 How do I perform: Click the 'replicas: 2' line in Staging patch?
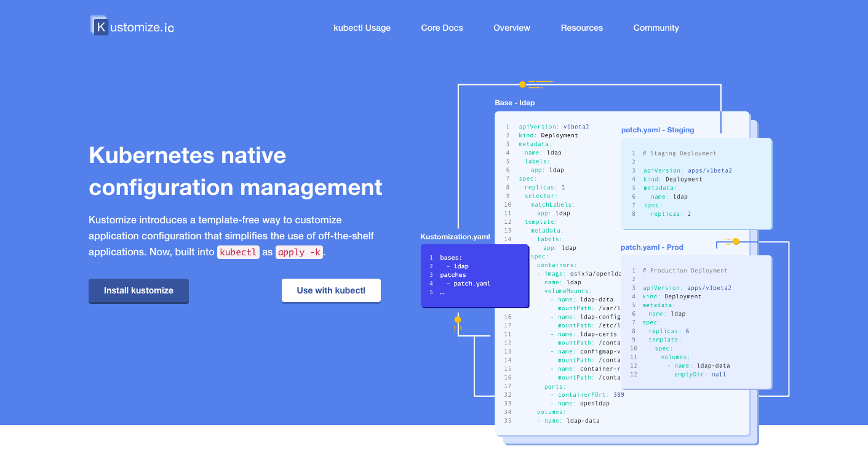point(671,214)
